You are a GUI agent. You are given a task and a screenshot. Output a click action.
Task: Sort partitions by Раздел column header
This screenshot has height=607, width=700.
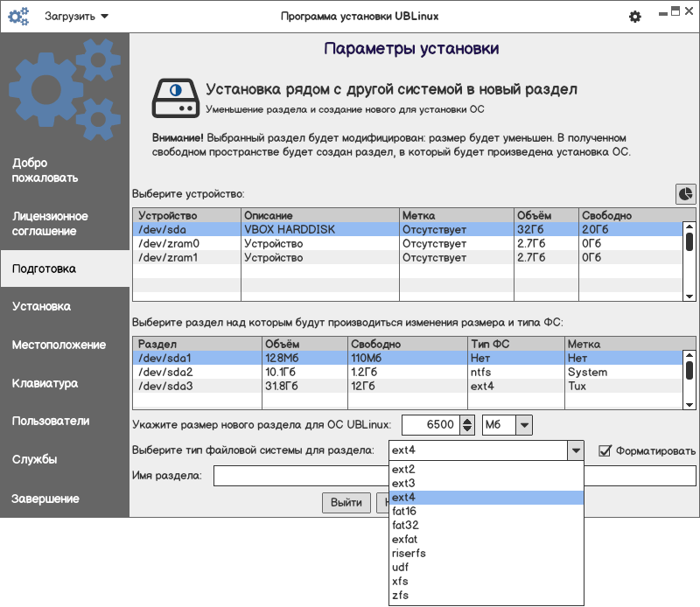[197, 344]
